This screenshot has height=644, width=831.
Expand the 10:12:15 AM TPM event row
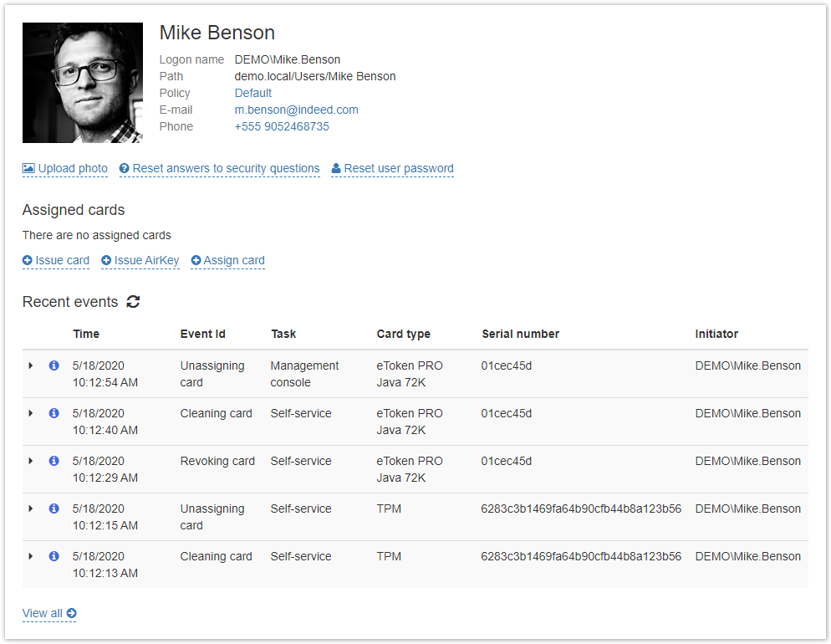(31, 509)
